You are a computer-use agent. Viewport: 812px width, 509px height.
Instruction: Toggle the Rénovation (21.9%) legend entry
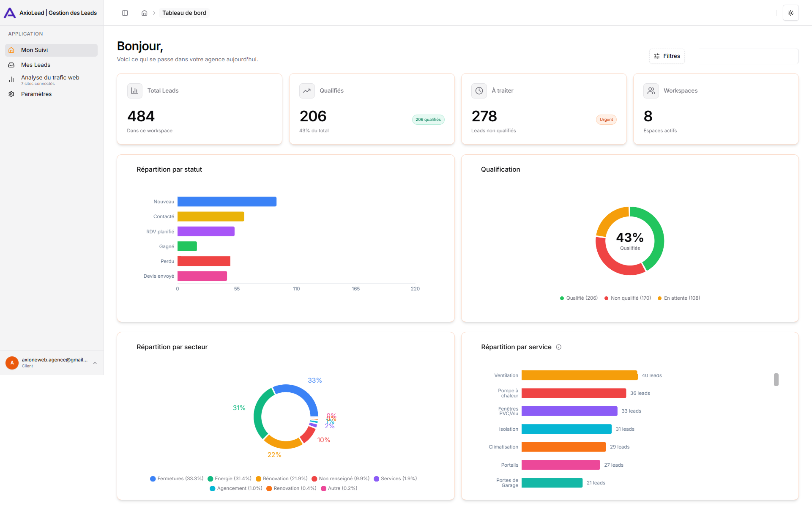coord(281,479)
